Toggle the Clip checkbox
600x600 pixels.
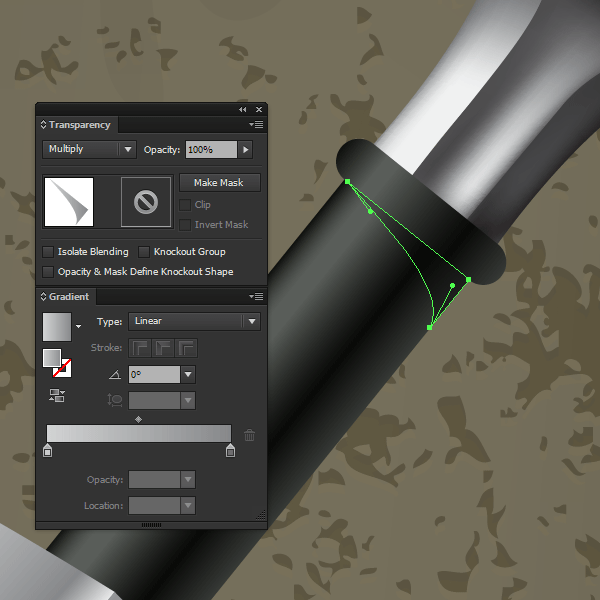pos(185,205)
